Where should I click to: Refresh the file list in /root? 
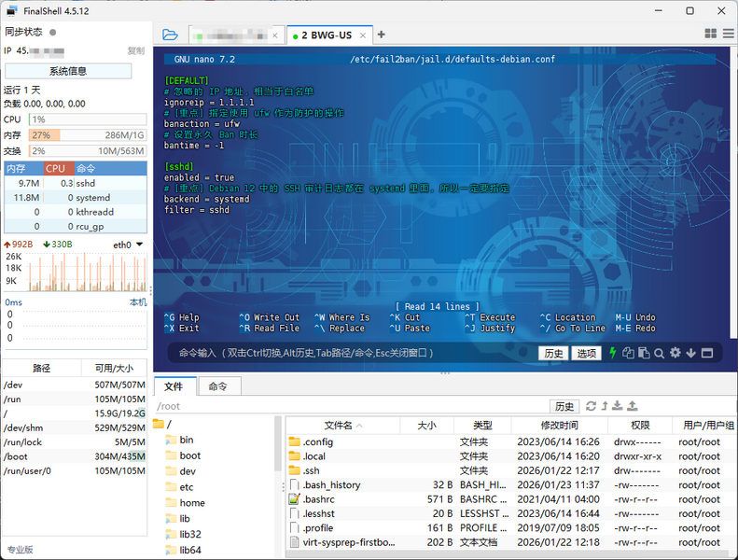590,406
